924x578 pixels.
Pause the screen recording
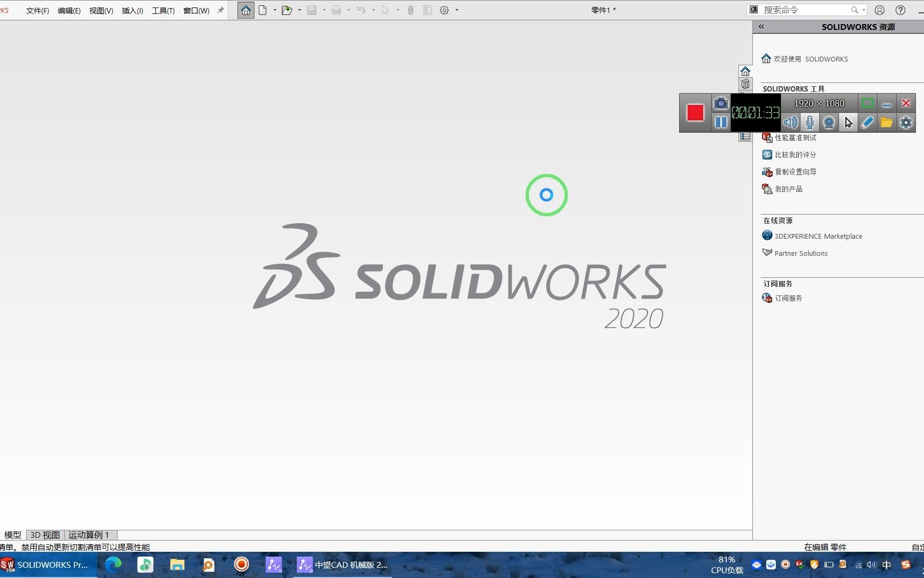721,123
